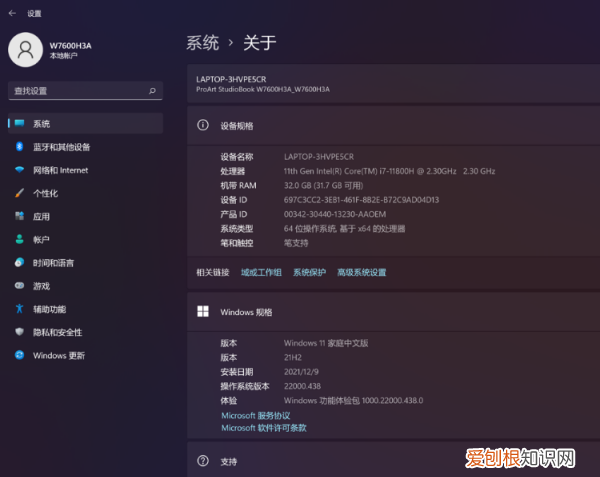Open 游戏 settings page
The width and height of the screenshot is (600, 477).
pos(85,286)
